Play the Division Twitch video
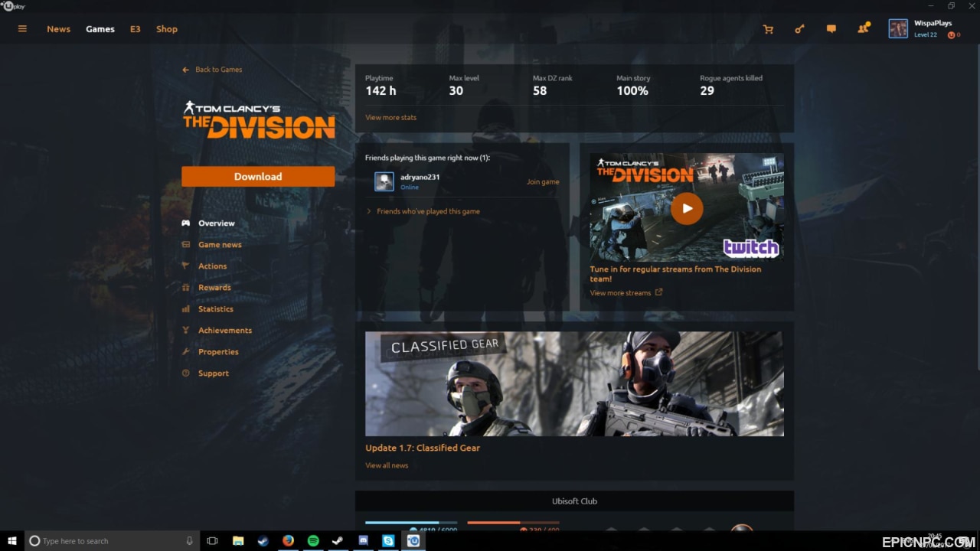980x551 pixels. (x=687, y=208)
